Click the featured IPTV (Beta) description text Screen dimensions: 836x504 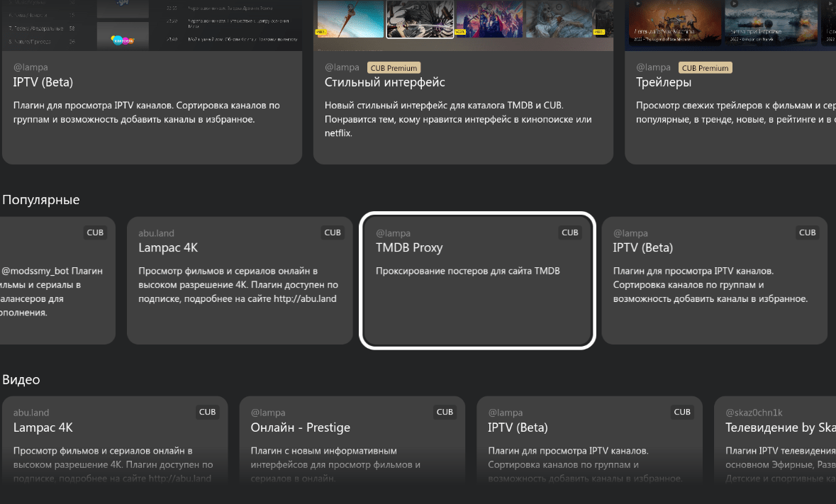click(147, 113)
